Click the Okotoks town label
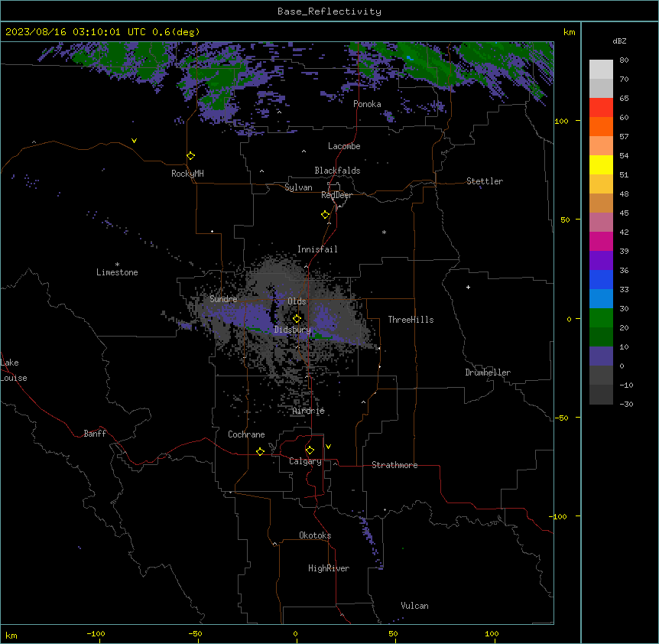Image resolution: width=659 pixels, height=644 pixels. 315,535
